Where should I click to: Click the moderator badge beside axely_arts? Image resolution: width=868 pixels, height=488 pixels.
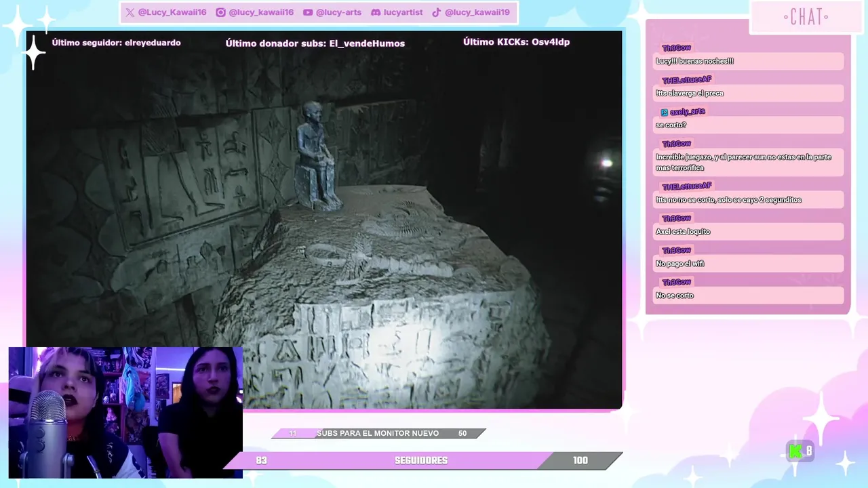point(665,113)
